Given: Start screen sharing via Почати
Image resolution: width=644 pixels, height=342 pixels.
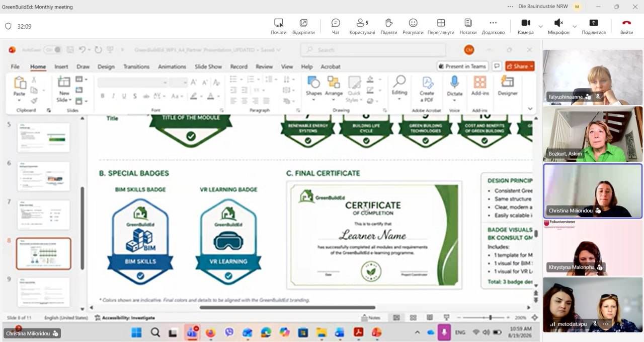Looking at the screenshot, I should pos(278,26).
